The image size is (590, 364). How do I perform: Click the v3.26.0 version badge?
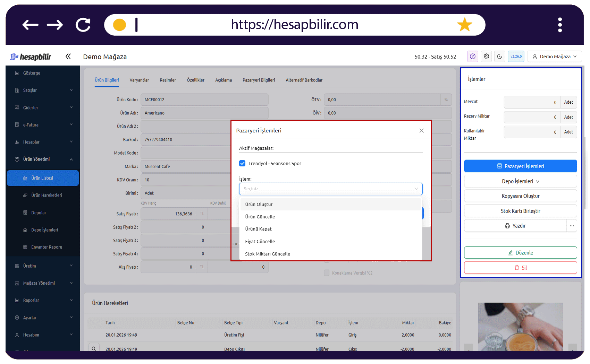coord(516,57)
